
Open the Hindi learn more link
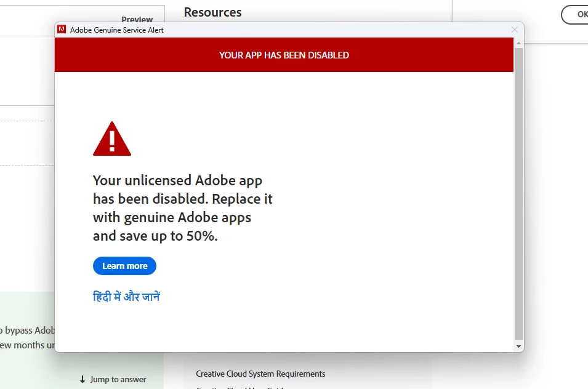[126, 297]
